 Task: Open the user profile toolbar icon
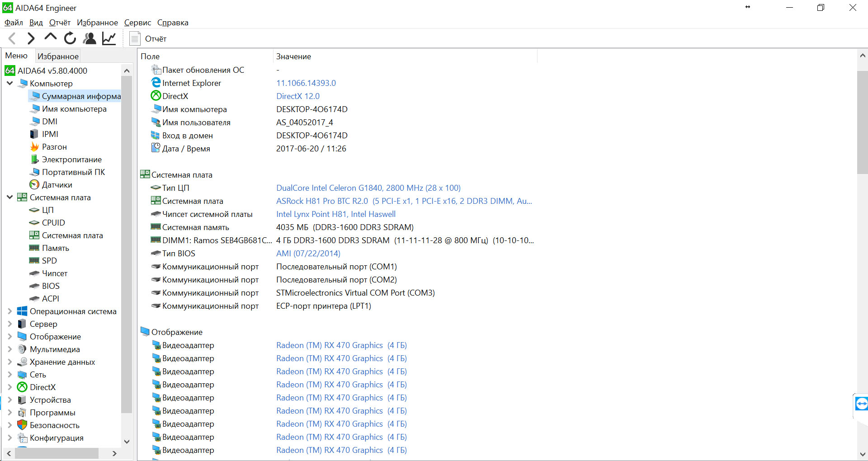pos(90,38)
